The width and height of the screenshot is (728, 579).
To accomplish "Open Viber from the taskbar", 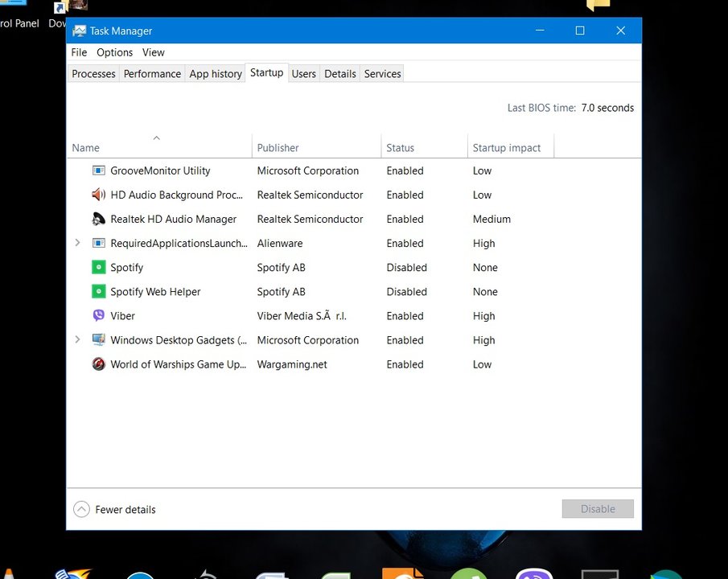I will (x=533, y=573).
